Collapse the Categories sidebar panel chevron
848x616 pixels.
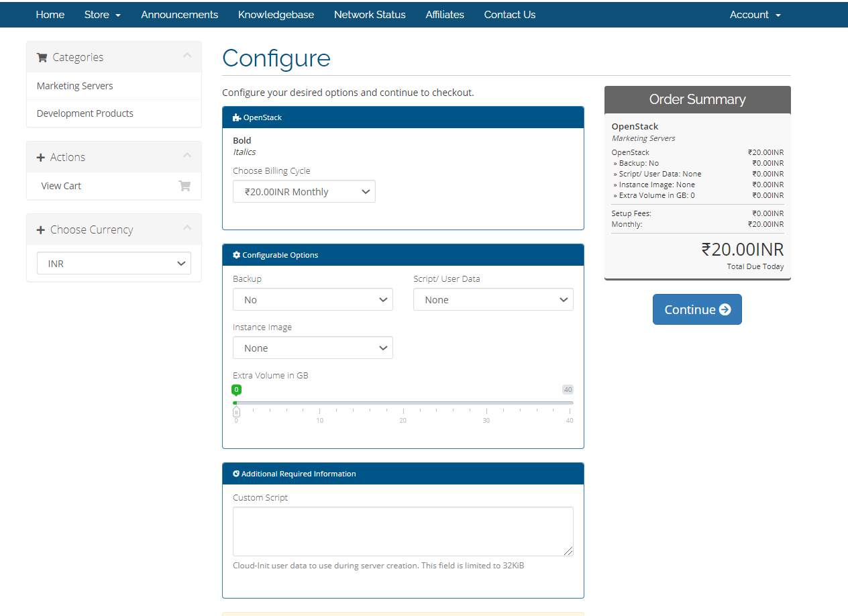pos(187,56)
